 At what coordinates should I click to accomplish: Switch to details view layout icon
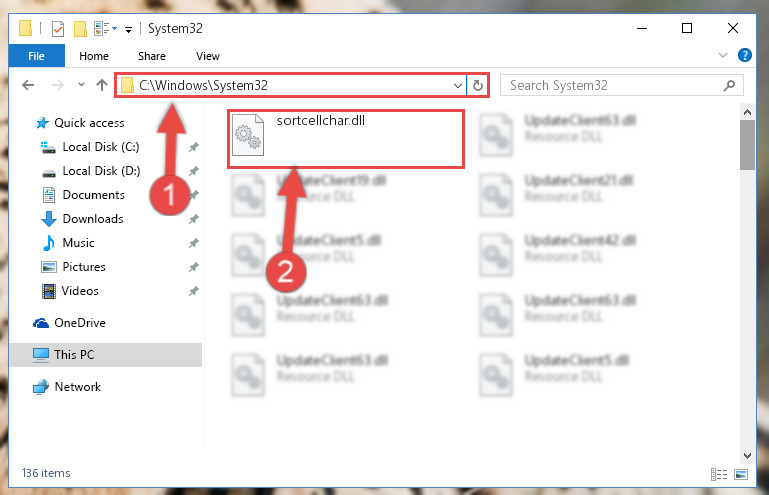click(719, 474)
